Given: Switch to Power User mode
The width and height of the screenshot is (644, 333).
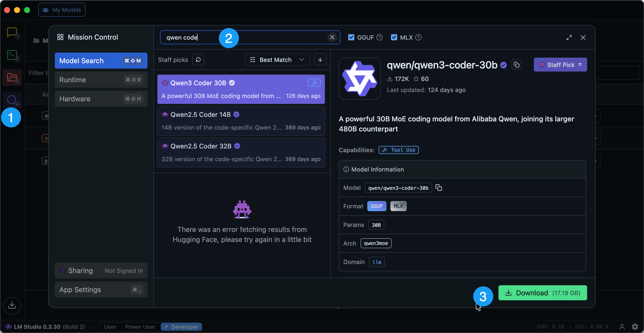Looking at the screenshot, I should tap(140, 327).
